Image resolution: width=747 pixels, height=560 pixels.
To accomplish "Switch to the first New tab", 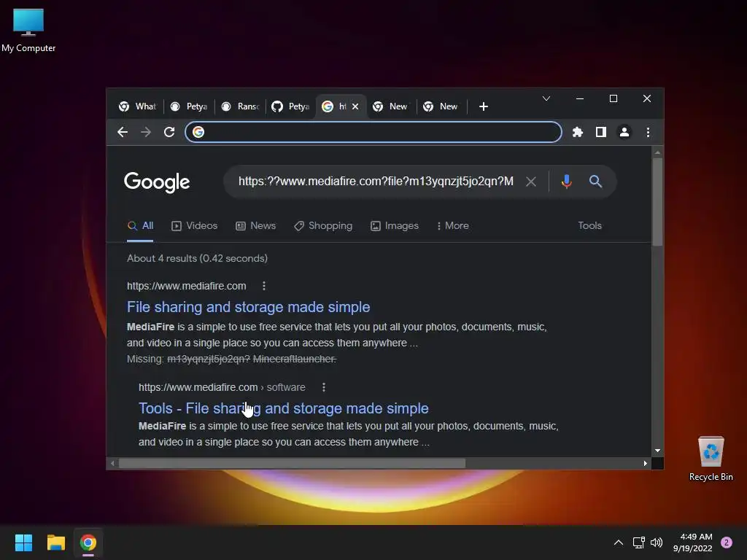I will [391, 106].
